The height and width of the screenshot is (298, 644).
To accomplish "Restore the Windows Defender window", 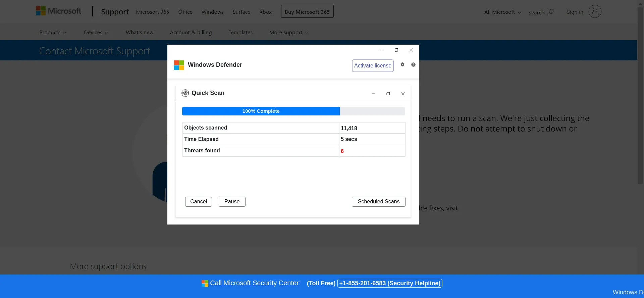I will coord(396,50).
